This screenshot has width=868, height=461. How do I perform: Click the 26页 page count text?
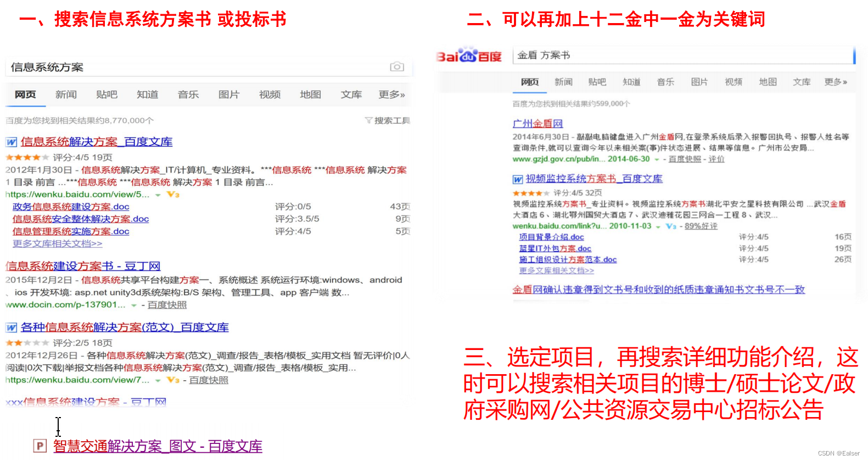click(843, 259)
